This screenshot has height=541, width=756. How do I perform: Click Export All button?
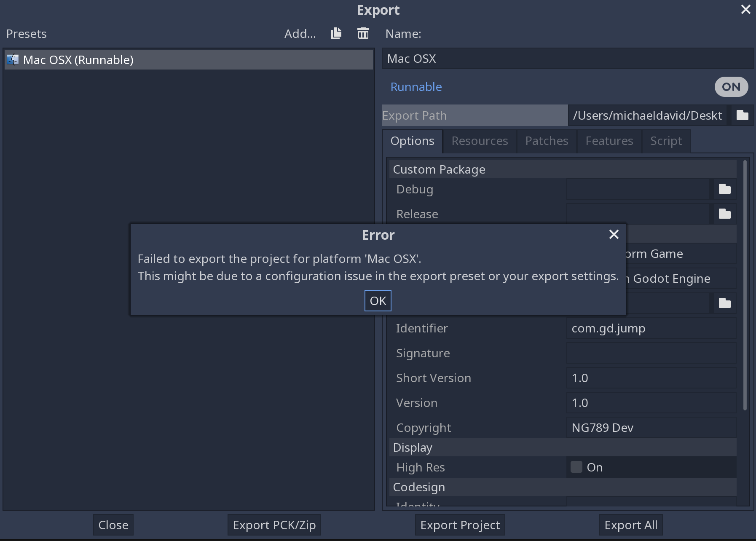[631, 525]
